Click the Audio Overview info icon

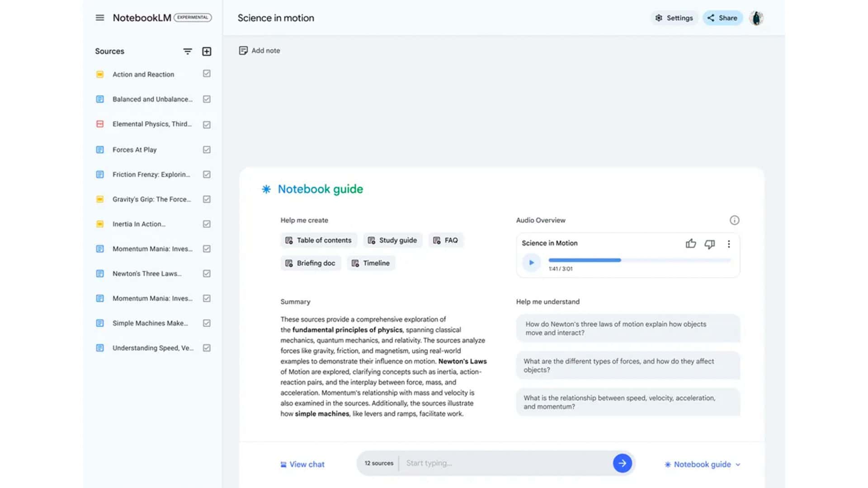[735, 220]
